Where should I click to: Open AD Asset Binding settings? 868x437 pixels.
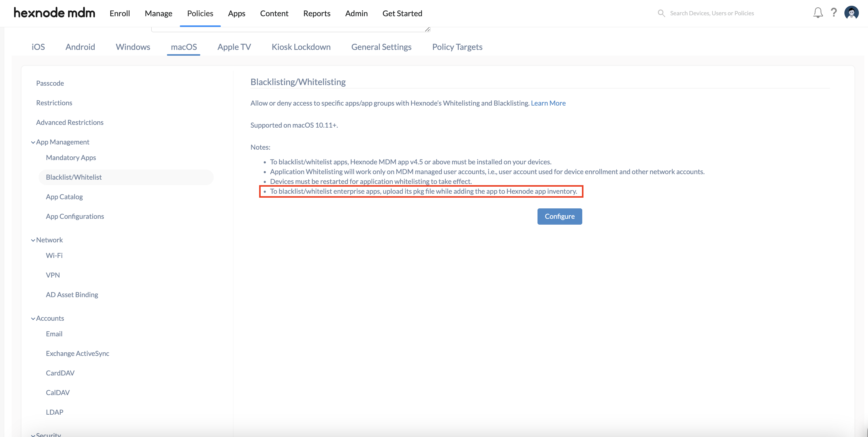[x=72, y=295]
